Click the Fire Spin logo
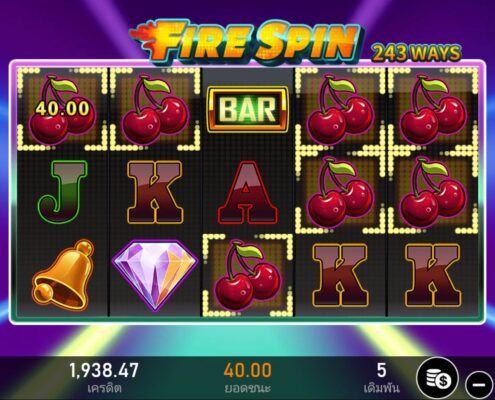 [246, 41]
